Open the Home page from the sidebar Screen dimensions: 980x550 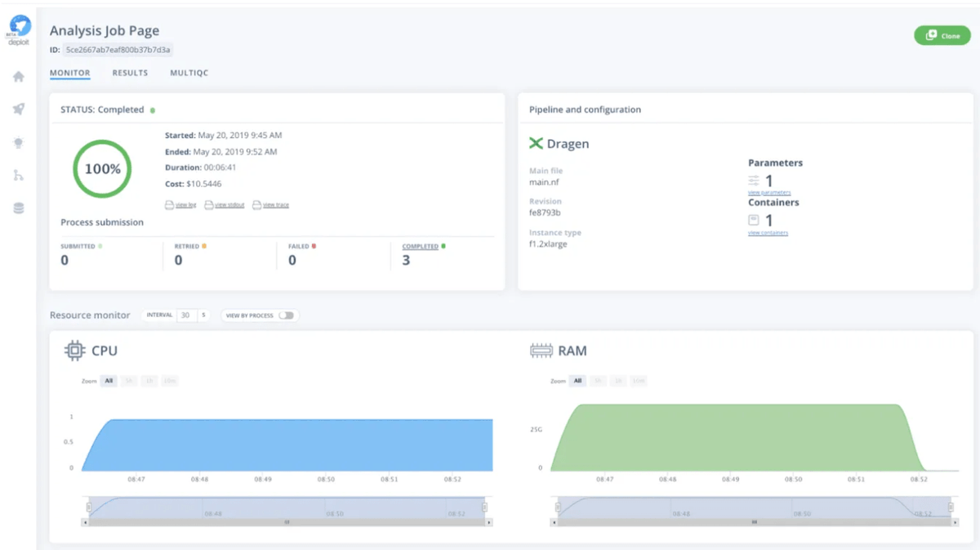(x=18, y=77)
